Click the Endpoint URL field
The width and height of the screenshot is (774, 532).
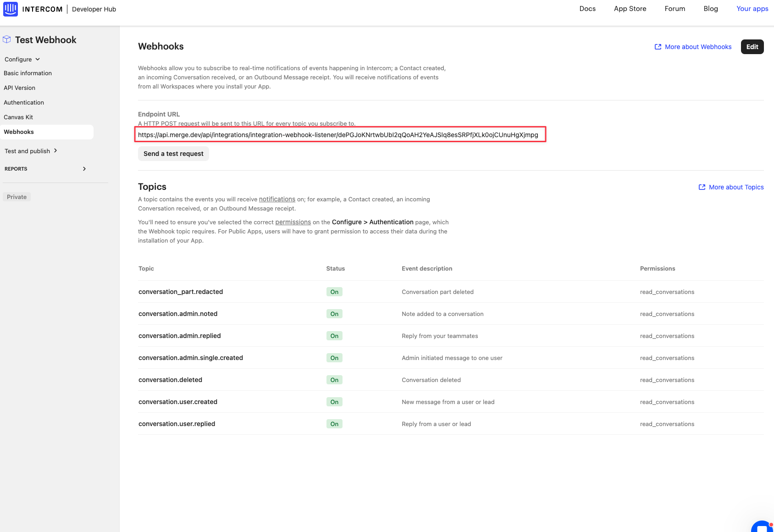pos(340,135)
